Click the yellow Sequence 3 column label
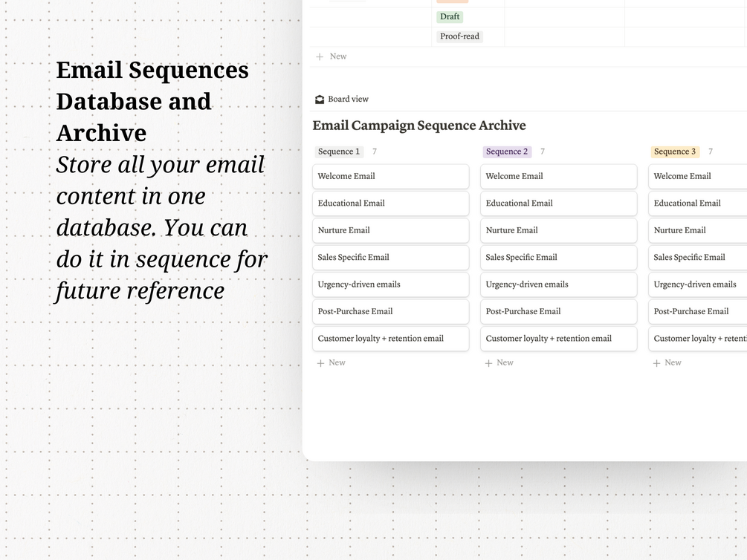Screen dimensions: 747x560 click(675, 152)
